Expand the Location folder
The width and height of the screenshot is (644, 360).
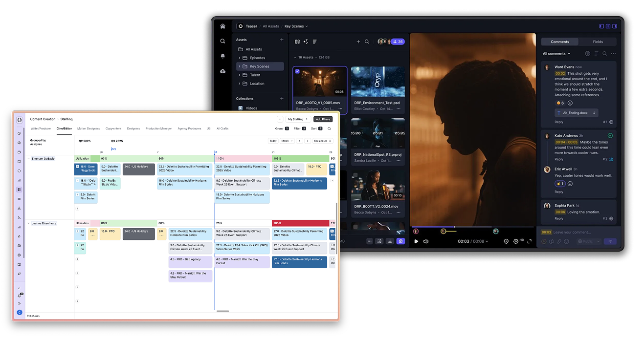240,84
